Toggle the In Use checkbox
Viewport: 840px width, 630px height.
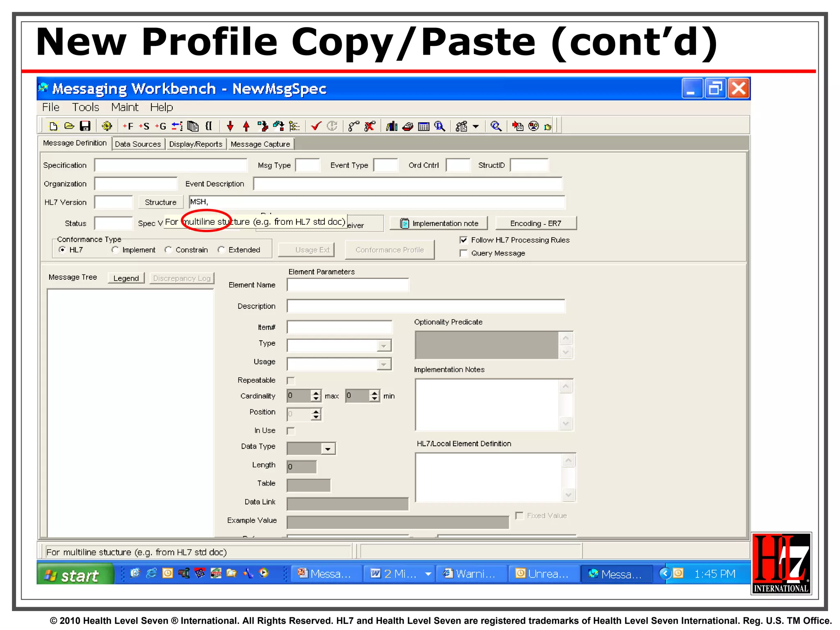tap(291, 431)
